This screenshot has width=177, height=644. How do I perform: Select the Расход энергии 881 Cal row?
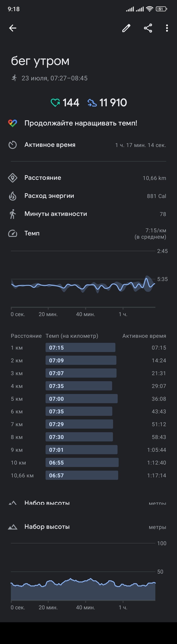[88, 196]
